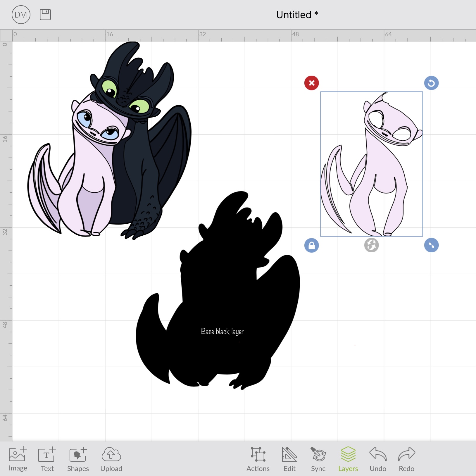476x476 pixels.
Task: Undo the last action
Action: pos(378,459)
